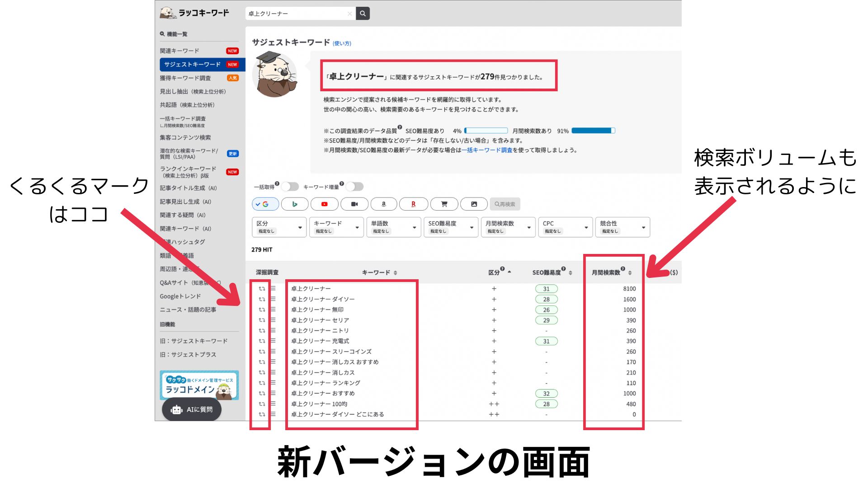Select the image search source button

pyautogui.click(x=474, y=204)
